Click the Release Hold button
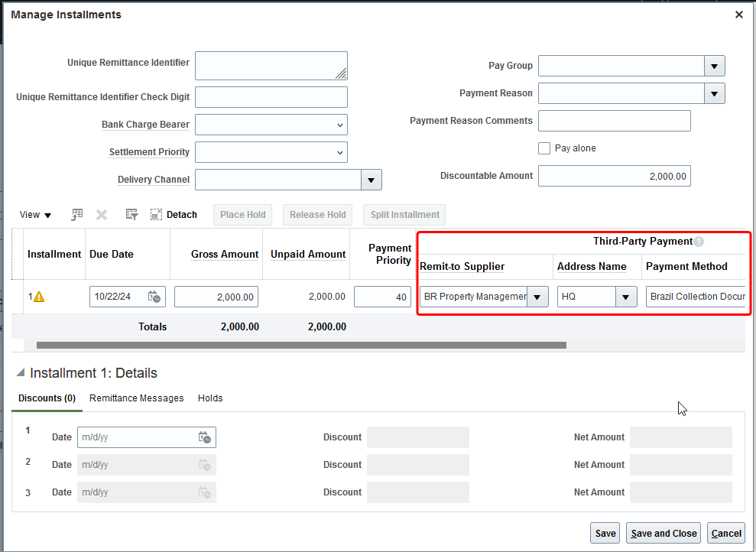 tap(317, 215)
